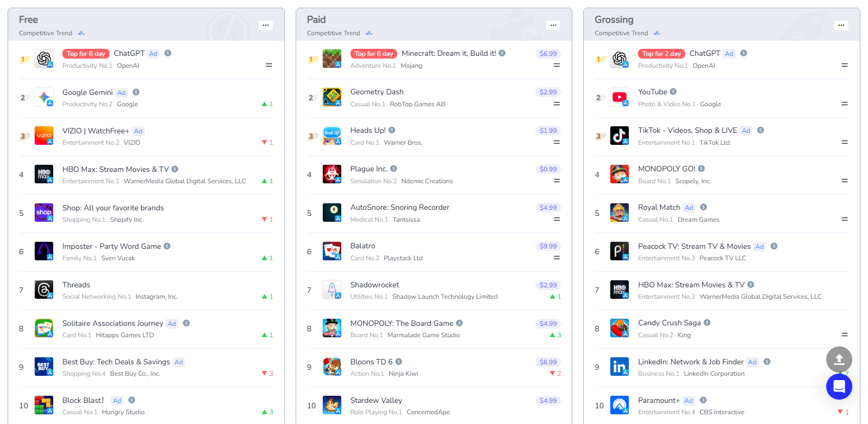Screen dimensions: 868x424
Task: Open MONOPOLY: The Board Game title
Action: 401,323
